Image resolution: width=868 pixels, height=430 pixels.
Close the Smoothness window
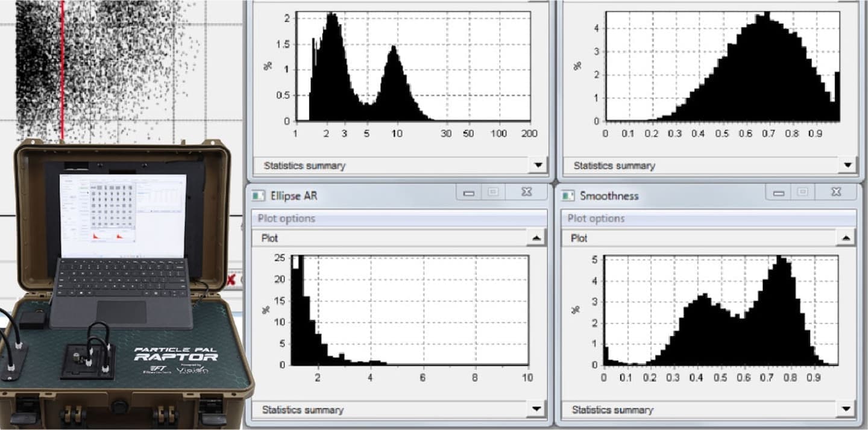(x=836, y=193)
